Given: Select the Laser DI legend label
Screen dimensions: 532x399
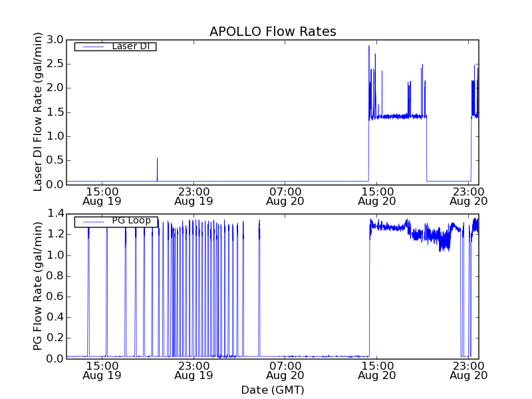Looking at the screenshot, I should click(x=130, y=46).
